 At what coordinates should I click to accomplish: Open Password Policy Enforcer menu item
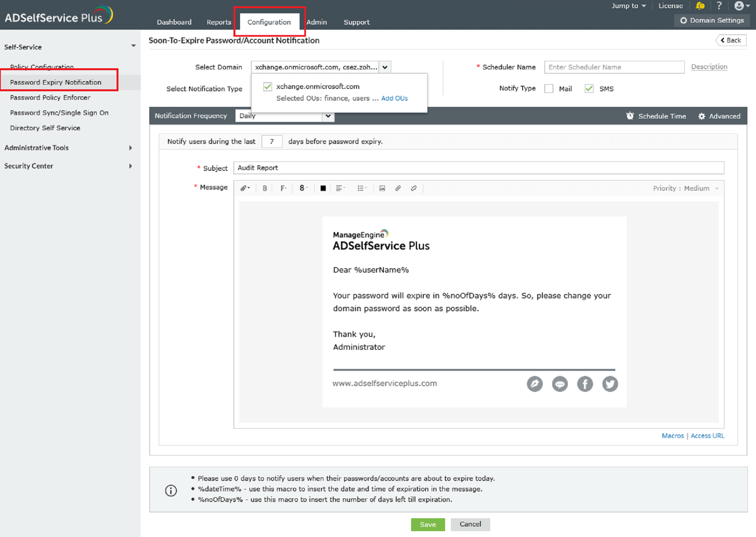click(x=50, y=97)
